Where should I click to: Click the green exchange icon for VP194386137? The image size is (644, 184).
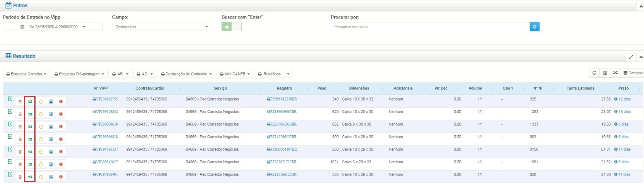pyautogui.click(x=30, y=152)
